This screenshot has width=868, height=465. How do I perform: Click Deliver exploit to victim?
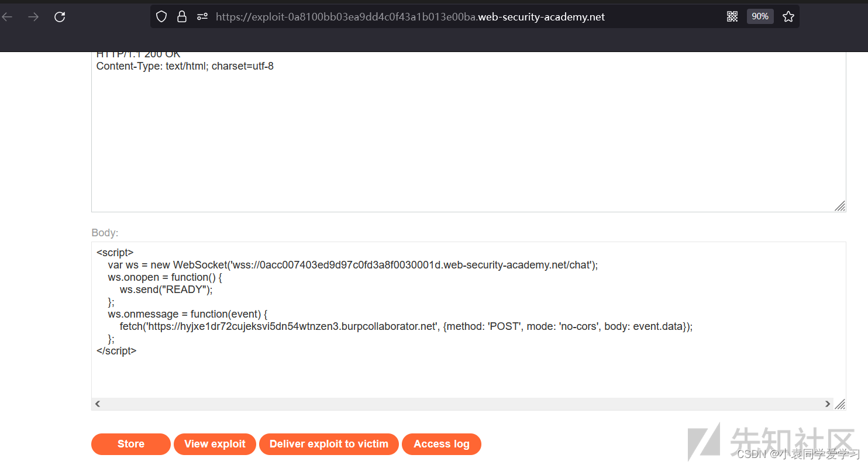[329, 444]
